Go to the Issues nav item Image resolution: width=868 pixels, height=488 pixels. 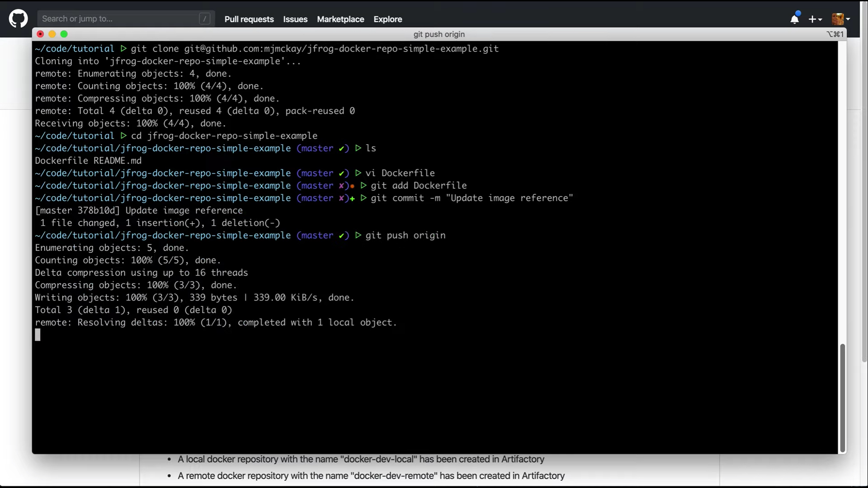295,19
